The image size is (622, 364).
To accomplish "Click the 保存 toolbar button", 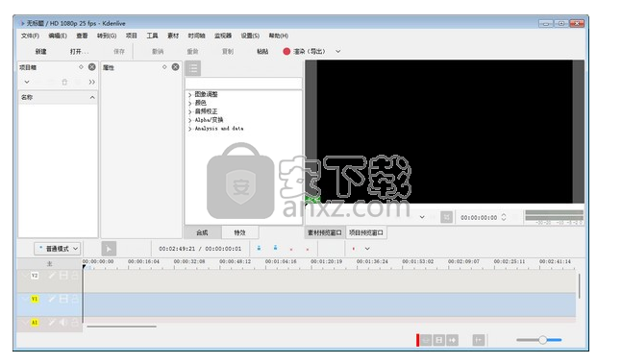I will point(119,52).
